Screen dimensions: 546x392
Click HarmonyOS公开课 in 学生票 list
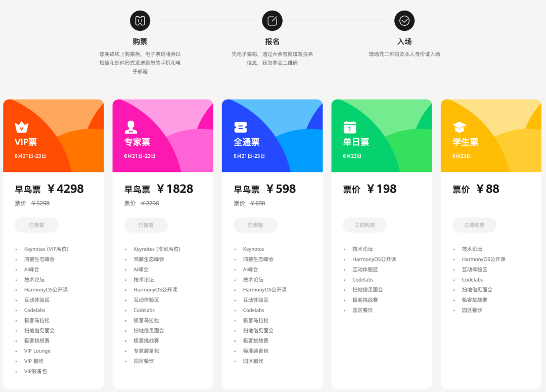click(x=484, y=259)
